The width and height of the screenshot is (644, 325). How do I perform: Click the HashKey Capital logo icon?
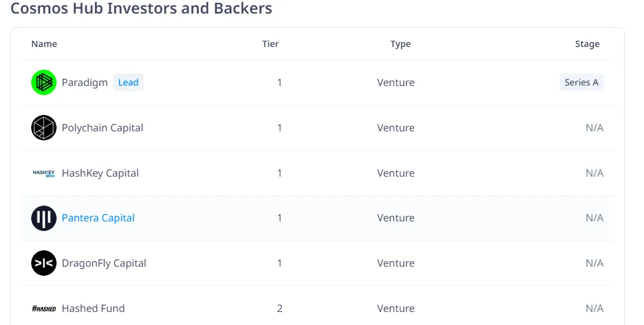(44, 173)
